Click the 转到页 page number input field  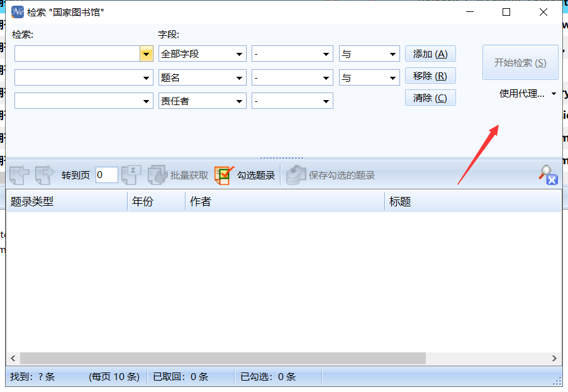point(106,175)
